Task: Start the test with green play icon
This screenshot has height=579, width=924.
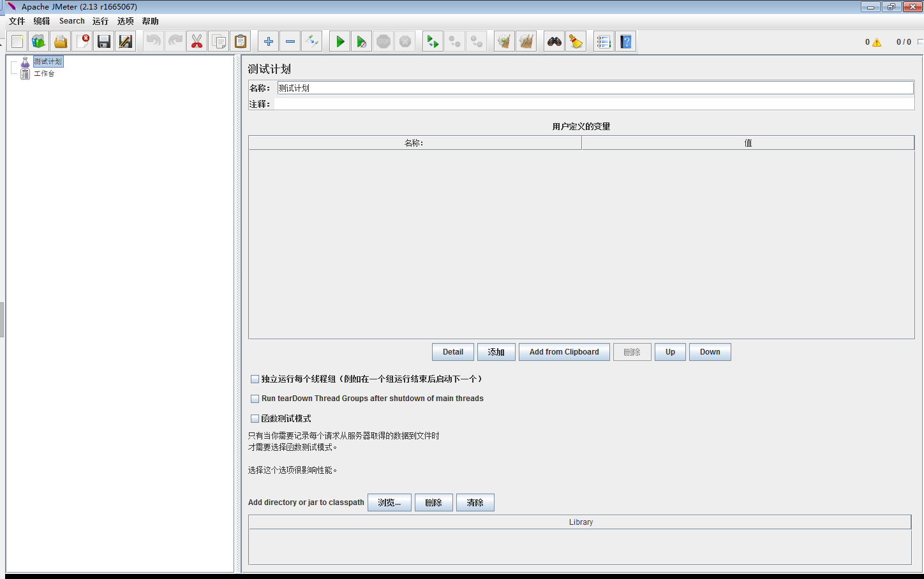Action: tap(340, 41)
